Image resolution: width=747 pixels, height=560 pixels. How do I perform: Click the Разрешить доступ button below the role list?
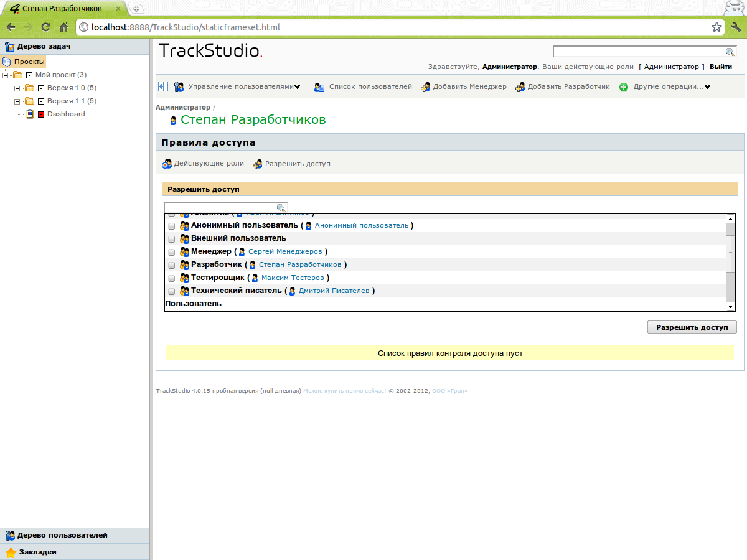click(x=692, y=327)
